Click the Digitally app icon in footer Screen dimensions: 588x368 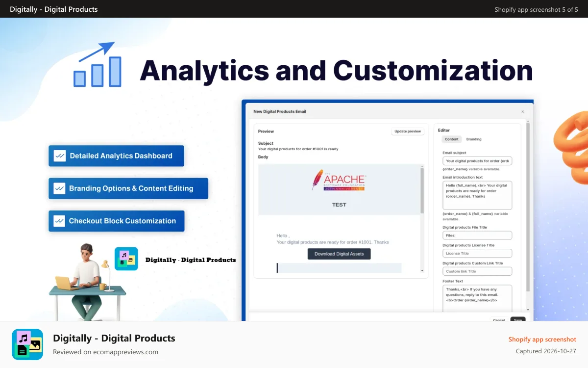tap(27, 344)
